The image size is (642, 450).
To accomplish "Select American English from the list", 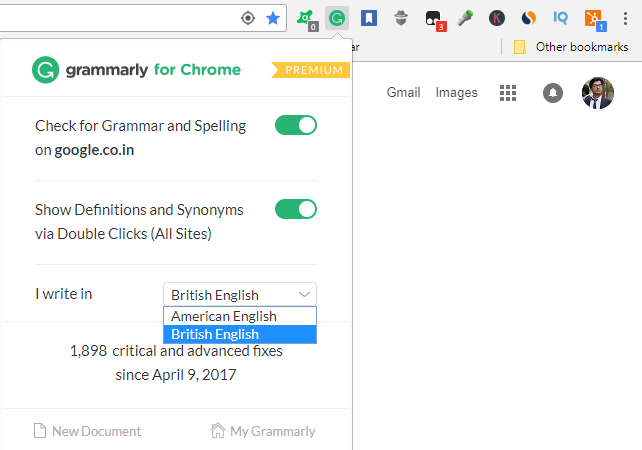I will (240, 316).
